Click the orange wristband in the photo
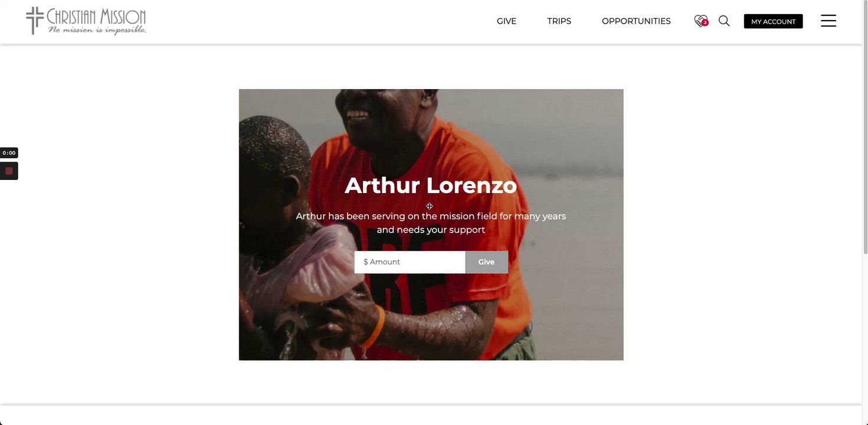The height and width of the screenshot is (425, 868). 372,327
